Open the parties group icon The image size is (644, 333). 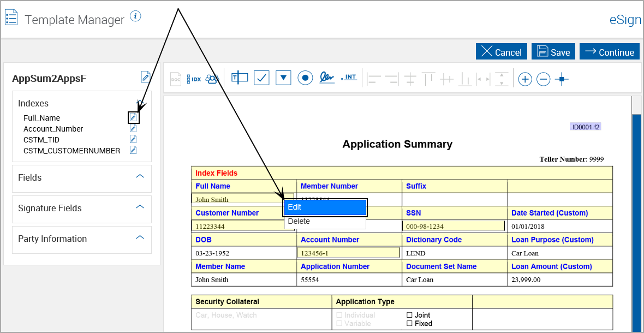[x=212, y=79]
